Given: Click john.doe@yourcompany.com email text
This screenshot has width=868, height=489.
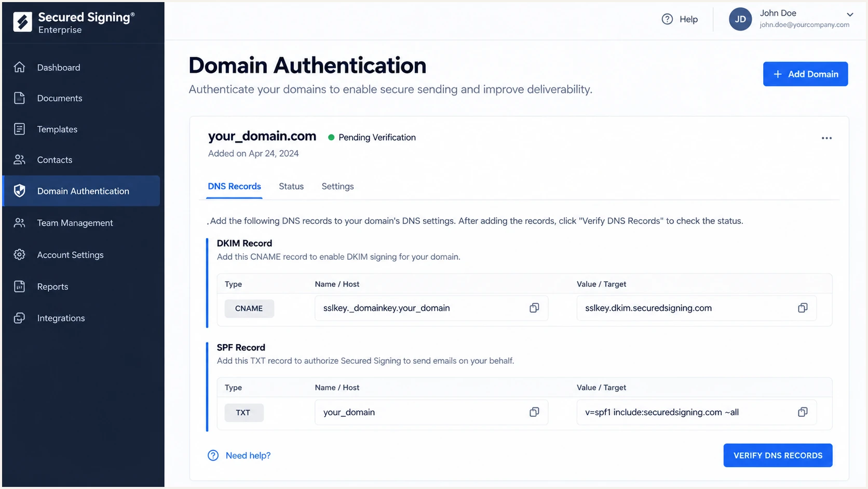Looking at the screenshot, I should [x=805, y=25].
